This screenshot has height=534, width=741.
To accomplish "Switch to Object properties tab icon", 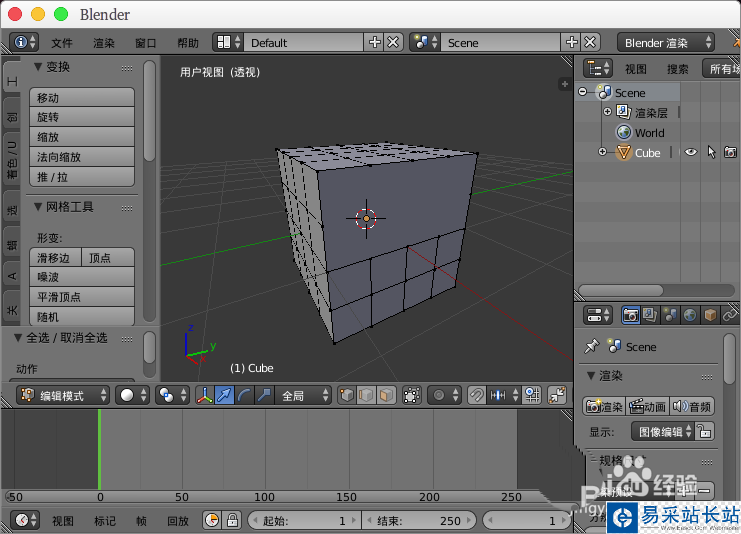I will [710, 315].
